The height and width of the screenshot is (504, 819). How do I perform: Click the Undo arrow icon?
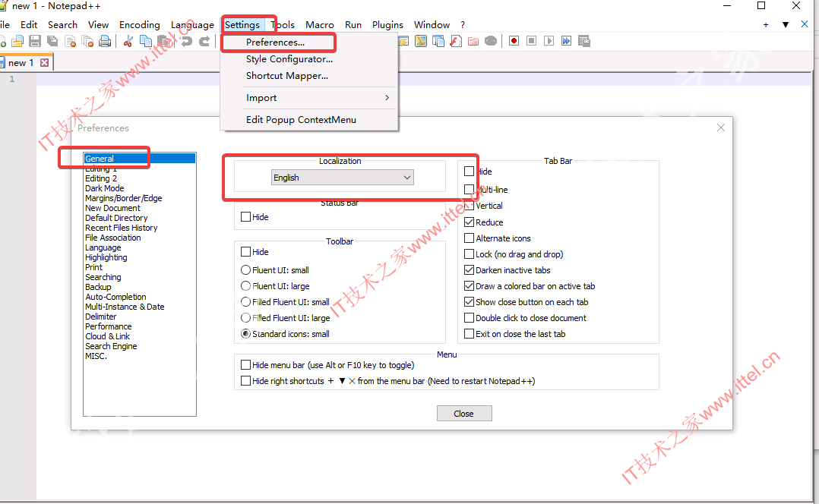point(186,41)
